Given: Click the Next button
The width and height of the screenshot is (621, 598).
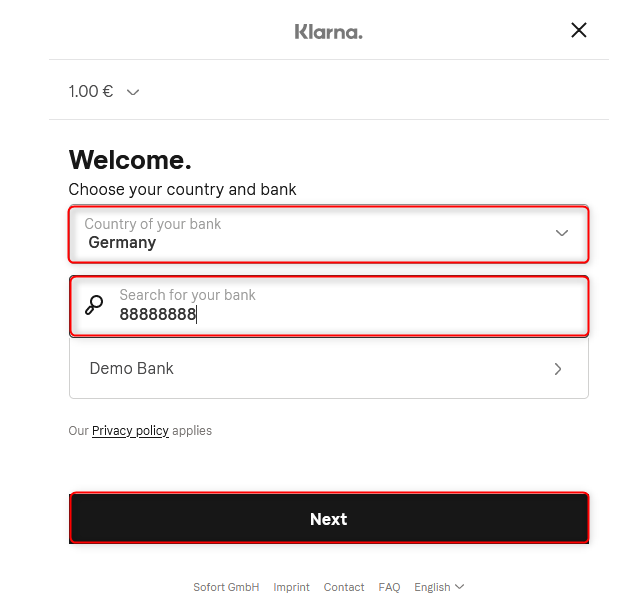Looking at the screenshot, I should point(329,518).
